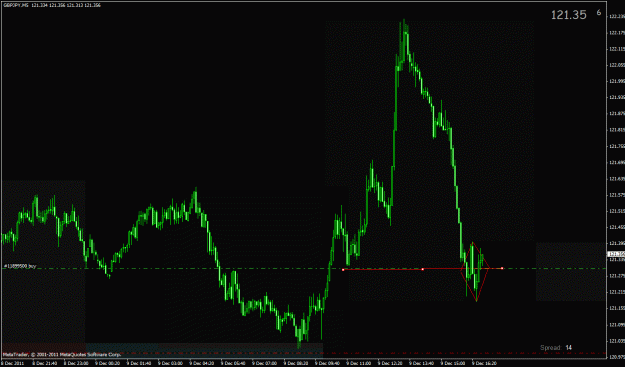Click the Spread: 14 indicator
The width and height of the screenshot is (625, 367).
pyautogui.click(x=556, y=347)
